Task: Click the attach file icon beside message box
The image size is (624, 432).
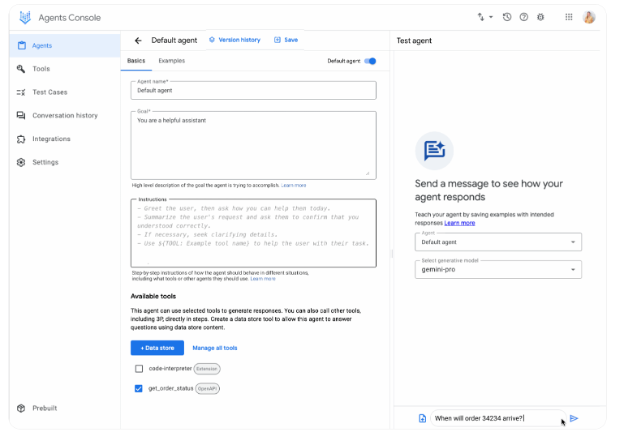Action: click(x=422, y=418)
